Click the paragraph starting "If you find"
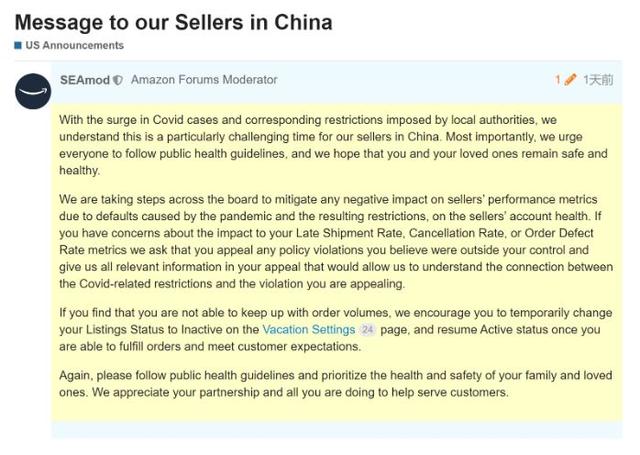The width and height of the screenshot is (640, 455). click(332, 329)
